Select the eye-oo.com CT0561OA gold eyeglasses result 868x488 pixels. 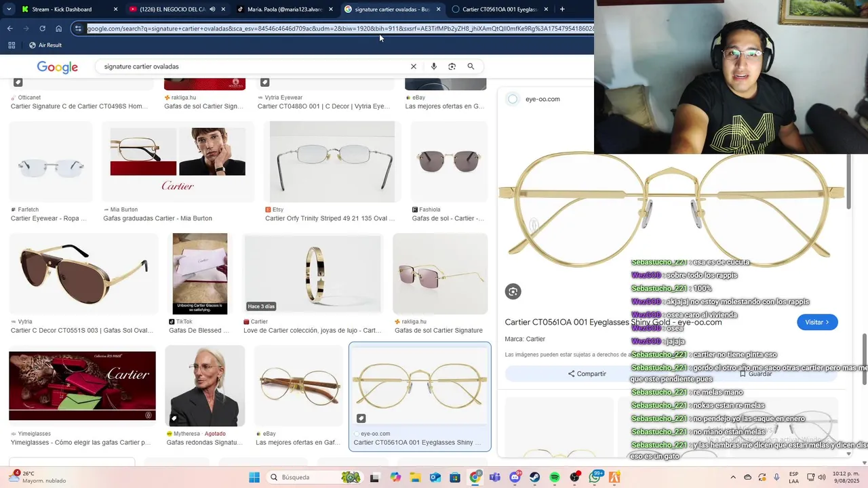(x=420, y=396)
